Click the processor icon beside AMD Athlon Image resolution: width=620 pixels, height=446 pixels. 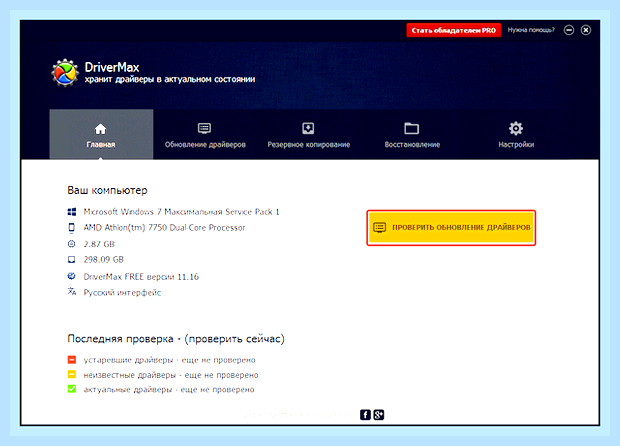72,228
